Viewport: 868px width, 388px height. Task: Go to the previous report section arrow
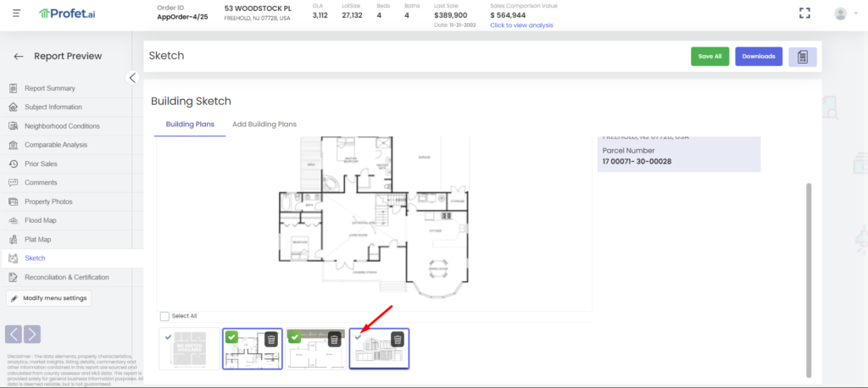pyautogui.click(x=14, y=334)
